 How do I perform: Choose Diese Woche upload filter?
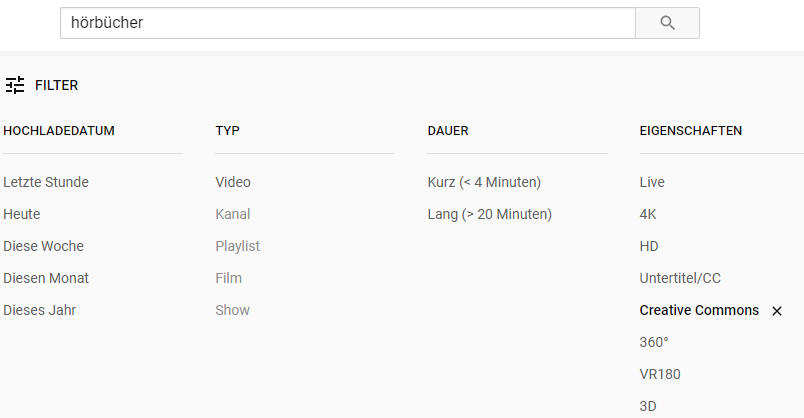[x=44, y=246]
